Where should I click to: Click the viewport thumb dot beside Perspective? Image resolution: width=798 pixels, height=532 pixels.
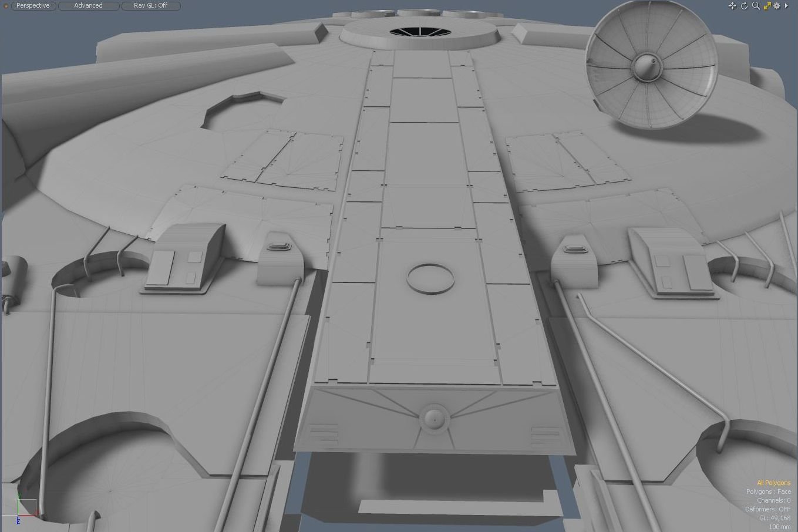coord(6,6)
